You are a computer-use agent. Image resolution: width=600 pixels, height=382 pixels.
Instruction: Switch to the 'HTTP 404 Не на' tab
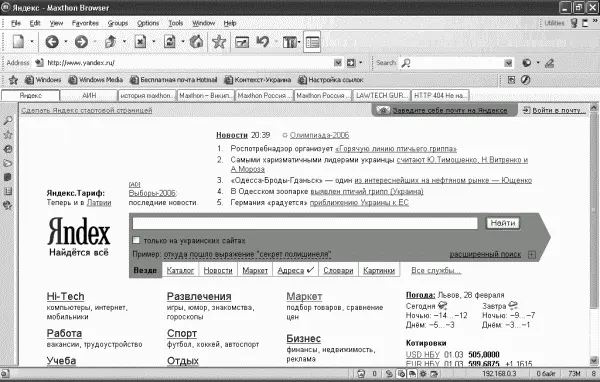tap(440, 95)
